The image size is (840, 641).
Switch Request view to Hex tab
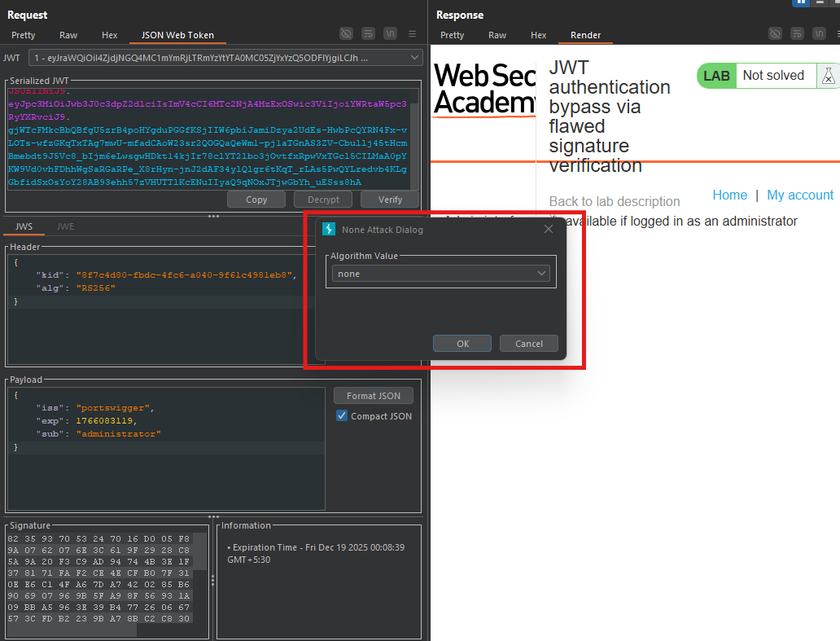click(x=109, y=35)
